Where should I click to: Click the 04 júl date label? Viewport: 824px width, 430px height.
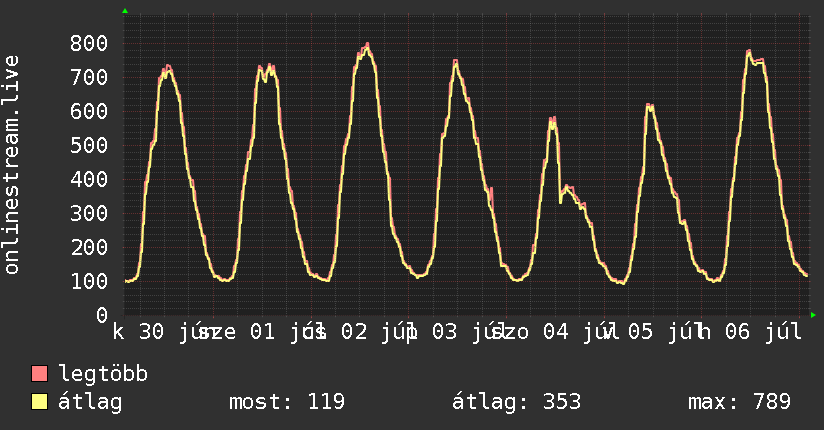click(x=576, y=332)
